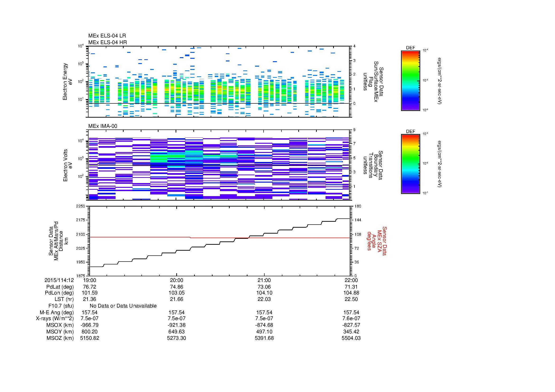Click the LST value 22.50

(x=351, y=299)
